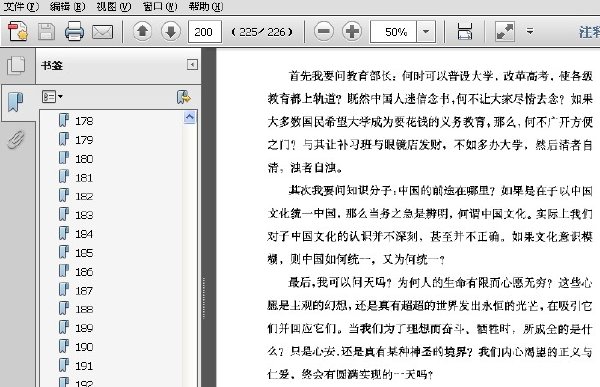600x387 pixels.
Task: Click the paragraph starting 首先我要问教育部长
Action: coord(430,122)
